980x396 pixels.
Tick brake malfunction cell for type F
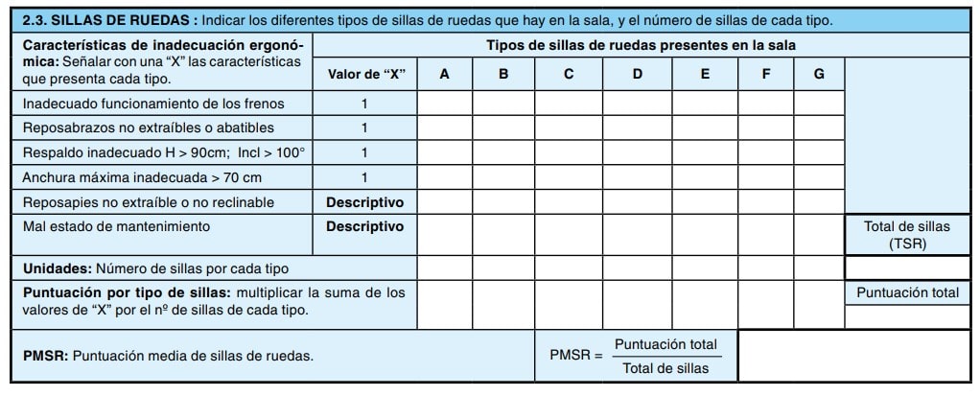(x=765, y=103)
